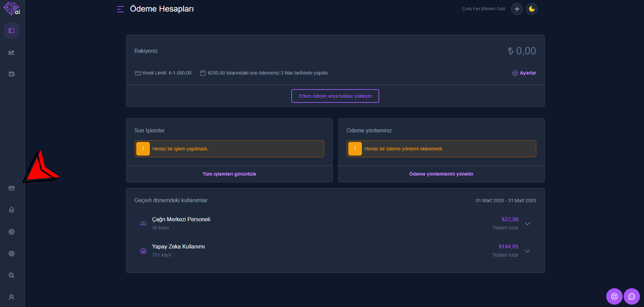Screen dimensions: 644x307
Task: Click 'Kredi Limiti: ₺-1.000,00' text
Action: coord(167,73)
